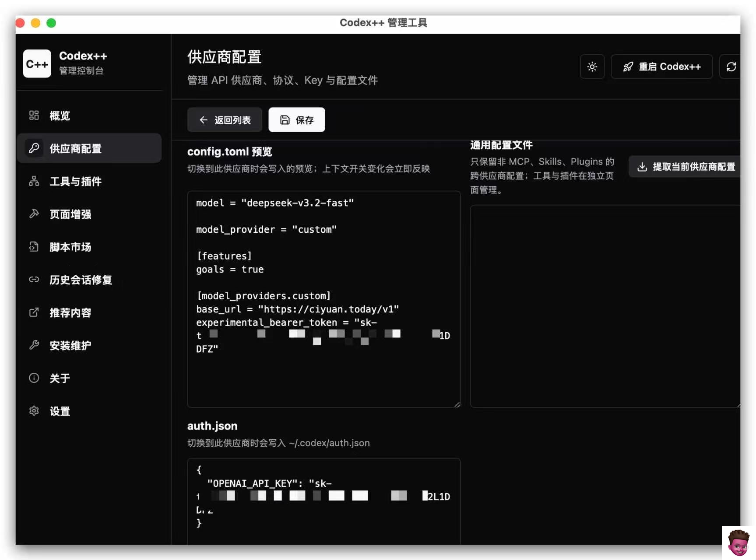Click 提取当前供应商配置 button
Viewport: 756px width, 560px height.
[685, 167]
